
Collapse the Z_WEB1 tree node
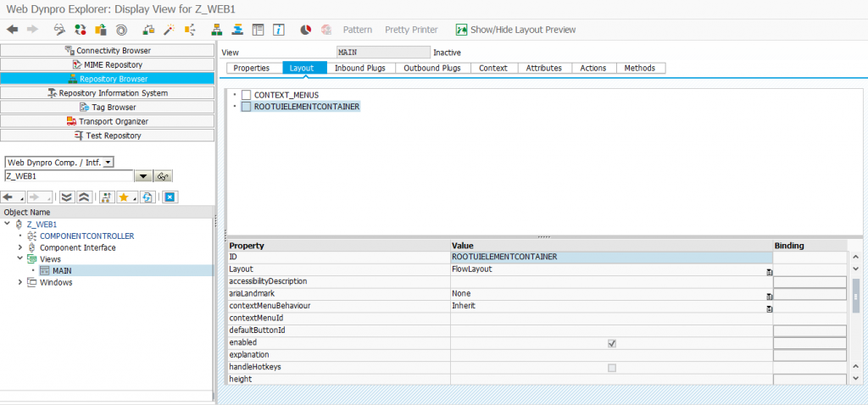(7, 224)
